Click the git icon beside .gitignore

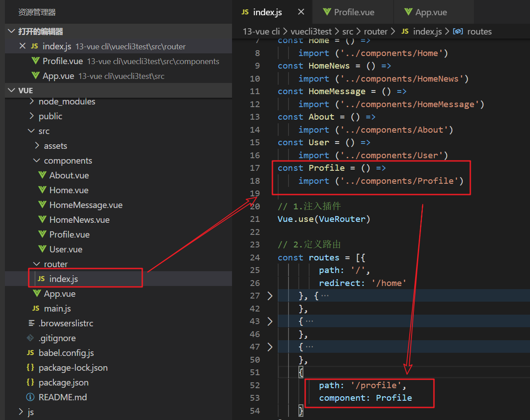[31, 338]
